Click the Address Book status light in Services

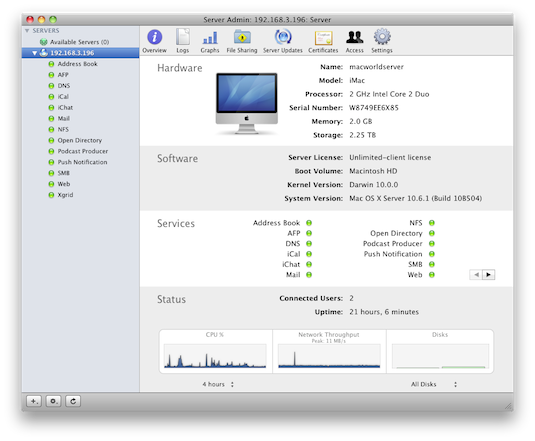309,223
